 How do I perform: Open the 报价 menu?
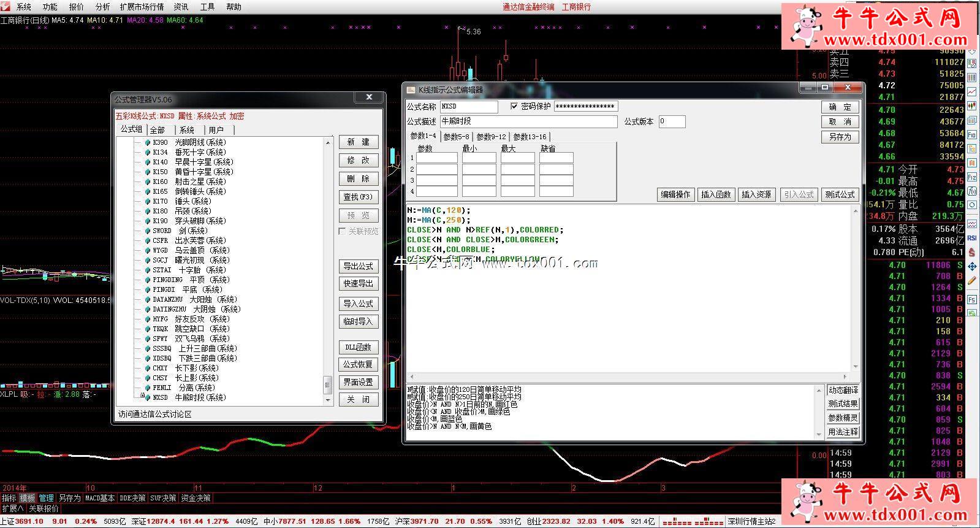[77, 7]
